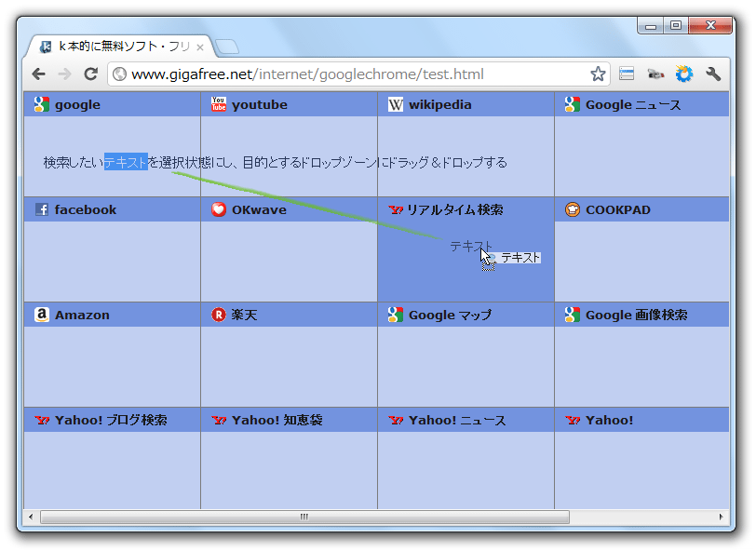Viewport: 756px width, 551px height.
Task: Click the Google ニュース icon
Action: pos(572,104)
